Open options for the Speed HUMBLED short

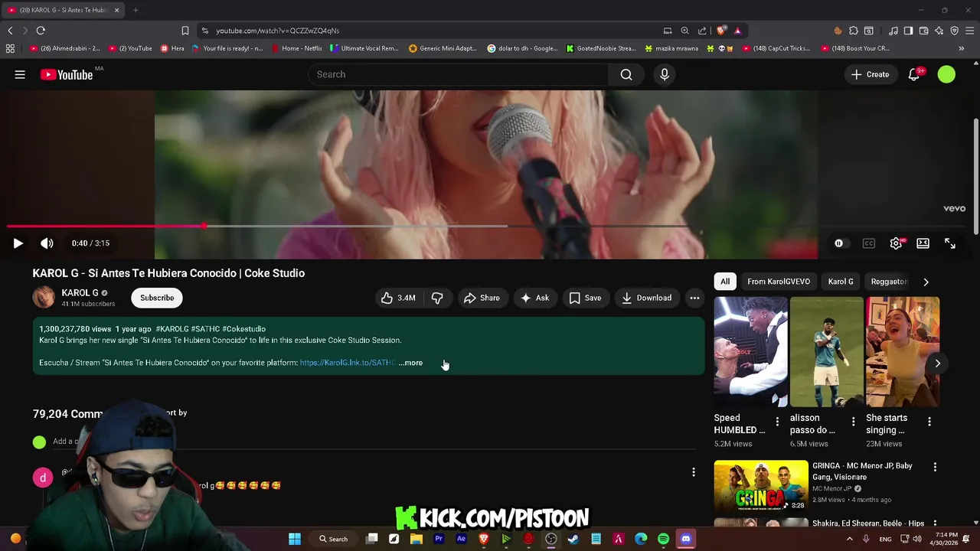[777, 422]
